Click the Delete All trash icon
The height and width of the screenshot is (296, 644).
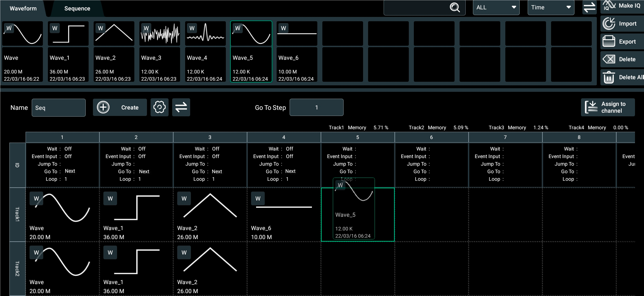pos(609,77)
